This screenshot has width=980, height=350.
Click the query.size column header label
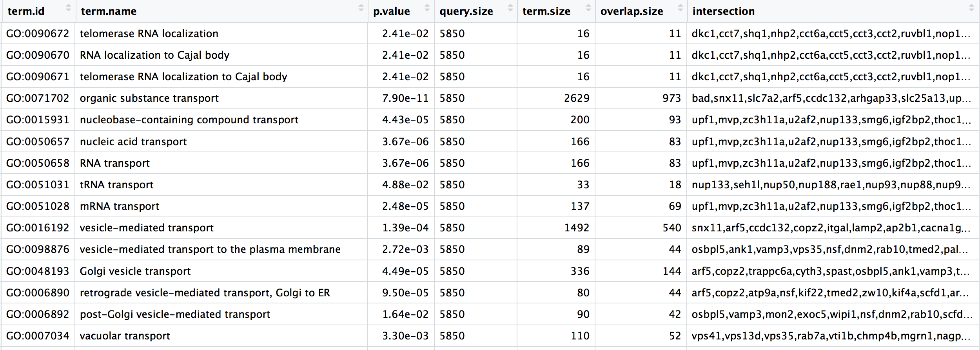pos(466,12)
